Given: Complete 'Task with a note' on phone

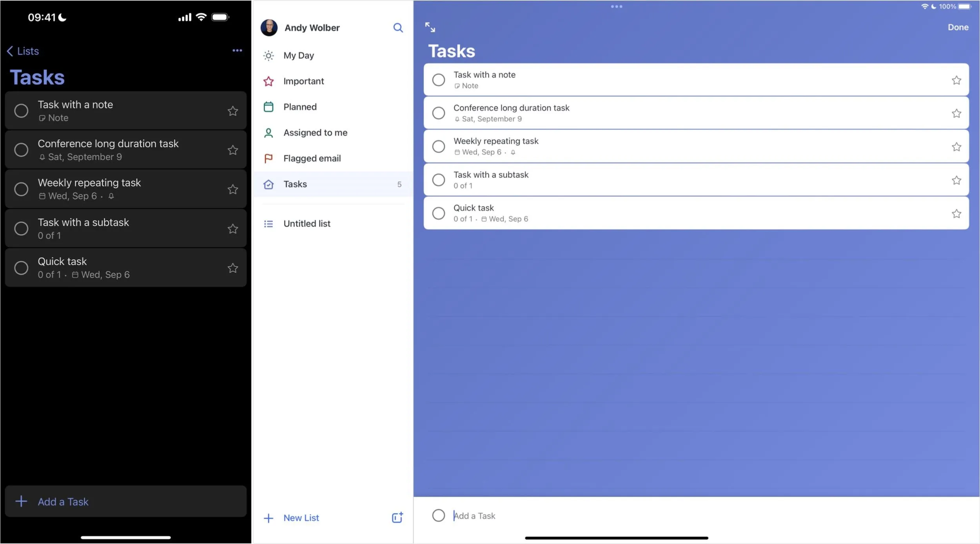Looking at the screenshot, I should click(x=21, y=111).
